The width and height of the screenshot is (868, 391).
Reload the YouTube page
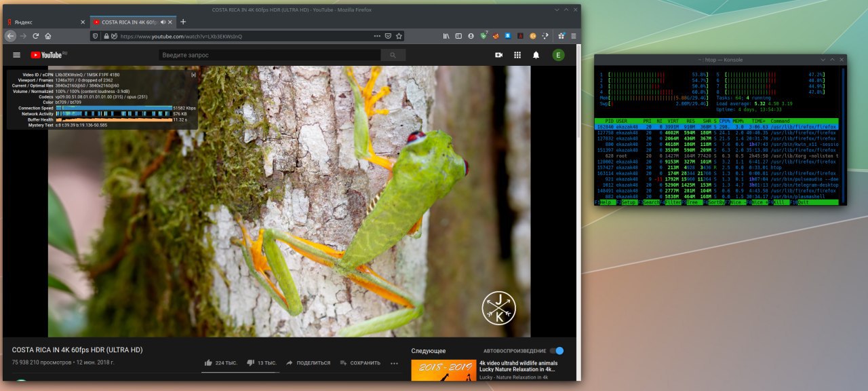[x=35, y=36]
